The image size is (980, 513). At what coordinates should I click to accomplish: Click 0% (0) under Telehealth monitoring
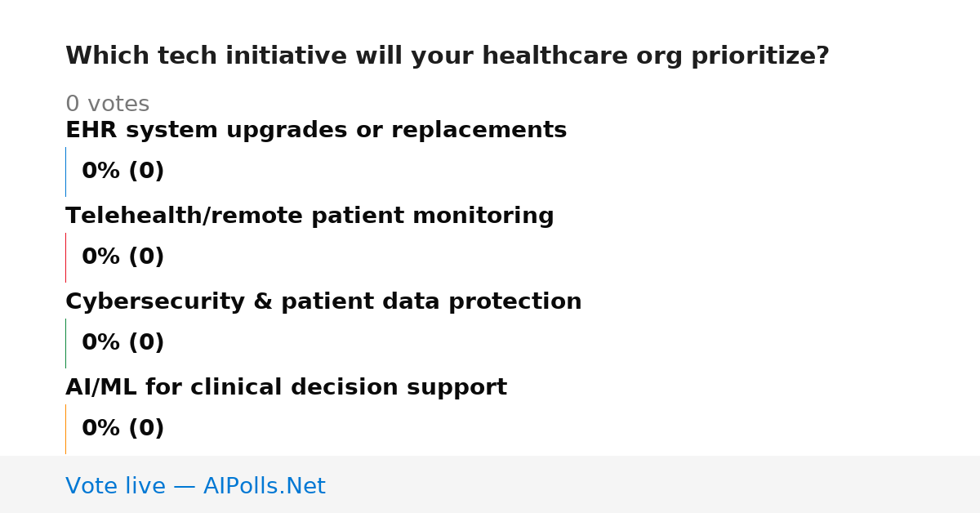[x=122, y=257]
